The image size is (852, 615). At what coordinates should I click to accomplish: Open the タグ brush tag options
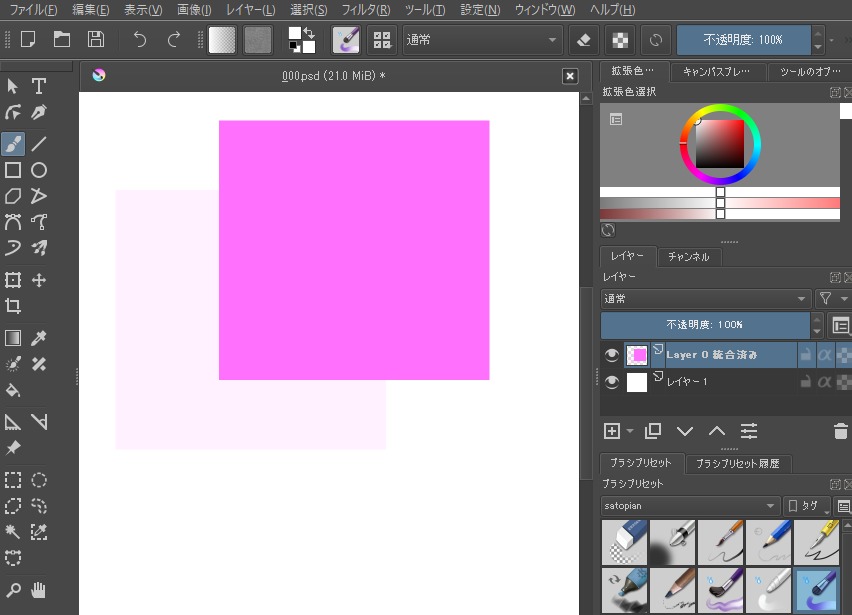point(806,506)
